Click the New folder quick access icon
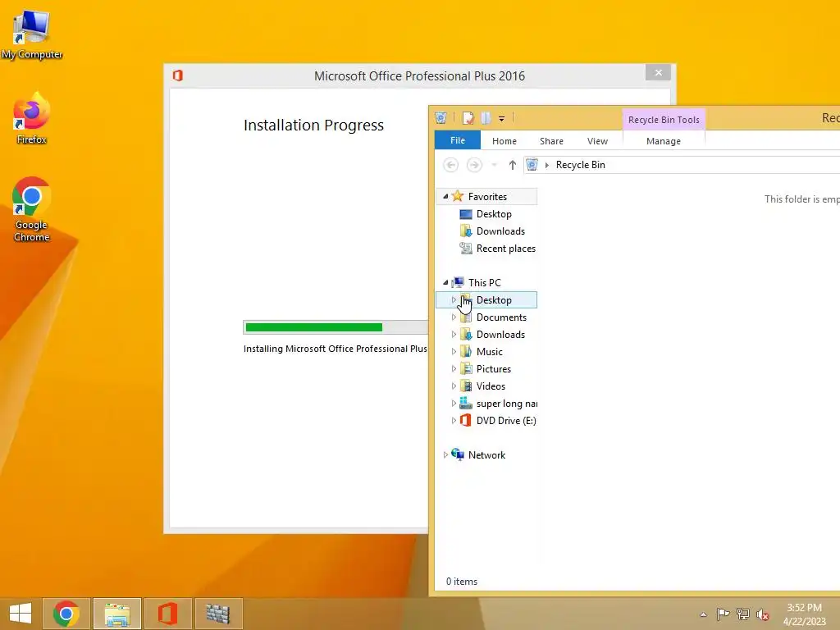The width and height of the screenshot is (840, 630). [x=486, y=118]
